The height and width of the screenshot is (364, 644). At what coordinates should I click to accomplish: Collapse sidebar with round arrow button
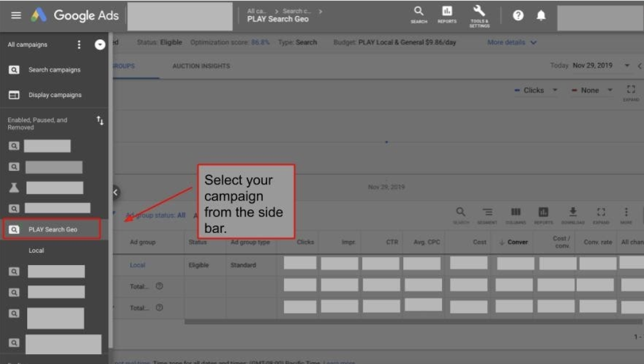[100, 45]
